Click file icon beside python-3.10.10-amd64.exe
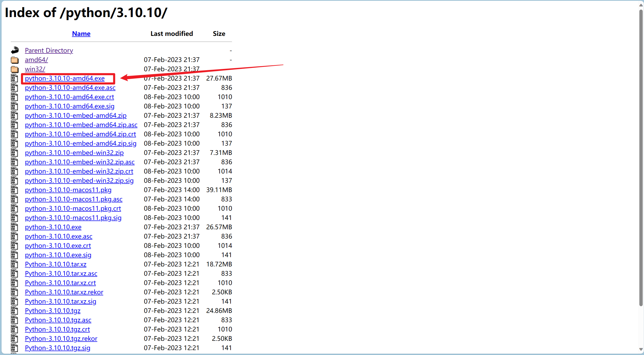 [14, 78]
